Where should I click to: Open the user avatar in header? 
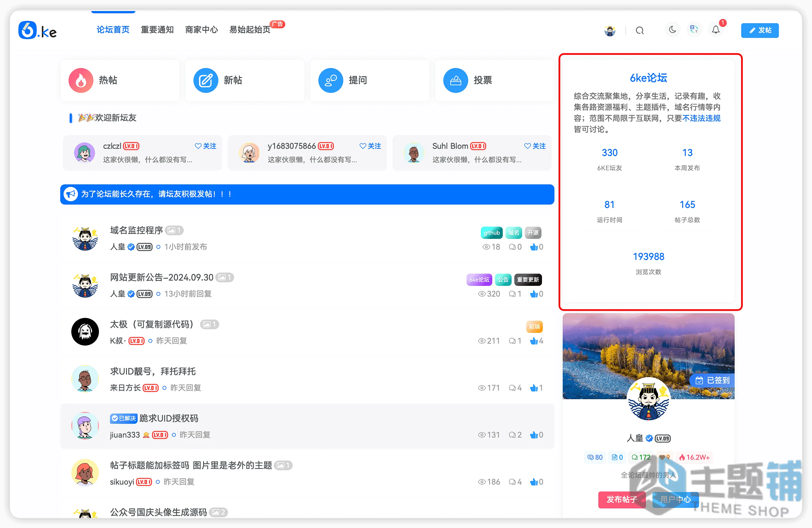[610, 30]
